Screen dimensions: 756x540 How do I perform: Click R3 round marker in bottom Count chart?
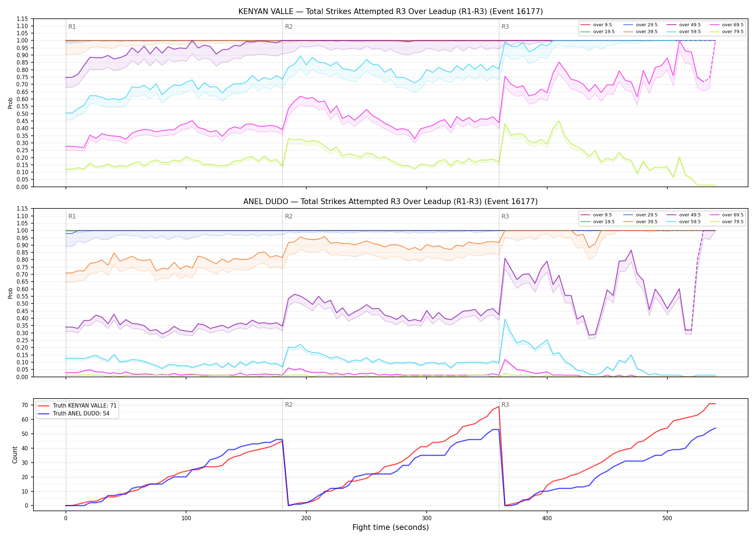505,405
